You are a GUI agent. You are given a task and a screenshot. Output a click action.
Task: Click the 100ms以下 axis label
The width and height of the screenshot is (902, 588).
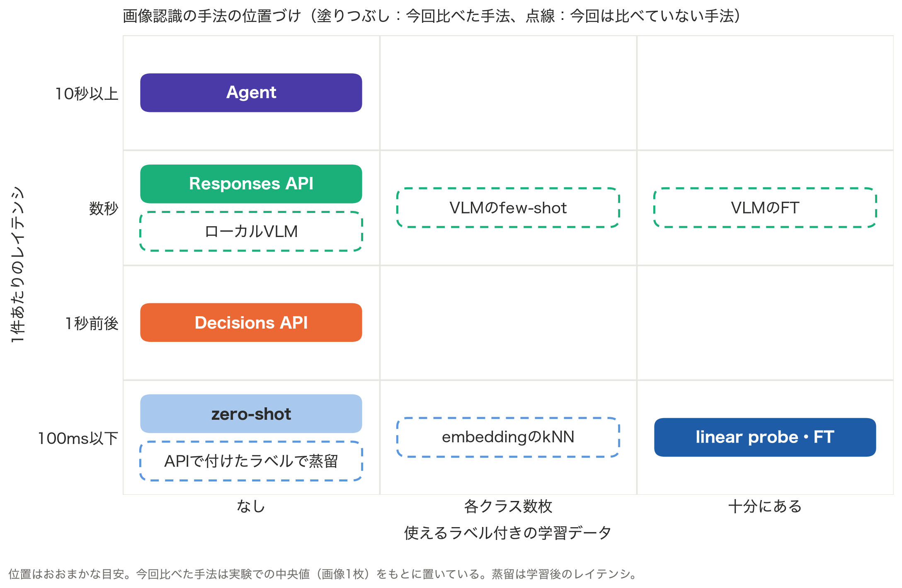click(x=78, y=438)
